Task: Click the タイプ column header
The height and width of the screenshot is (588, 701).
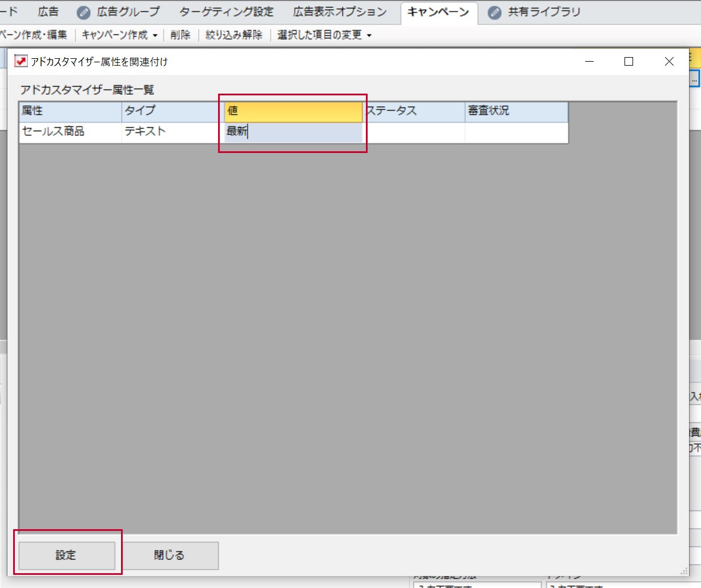Action: [x=173, y=111]
